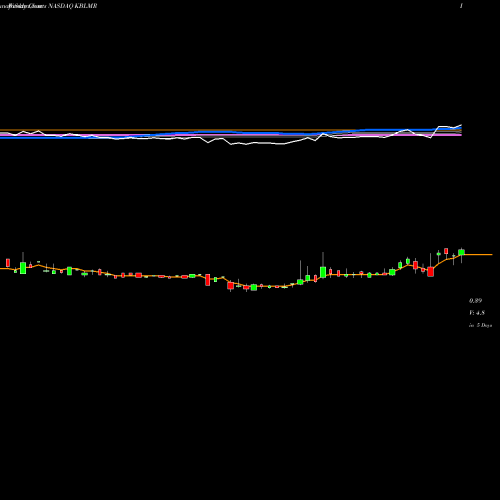Click the white indicator line peak at the chart's right end
The height and width of the screenshot is (500, 500).
click(461, 125)
